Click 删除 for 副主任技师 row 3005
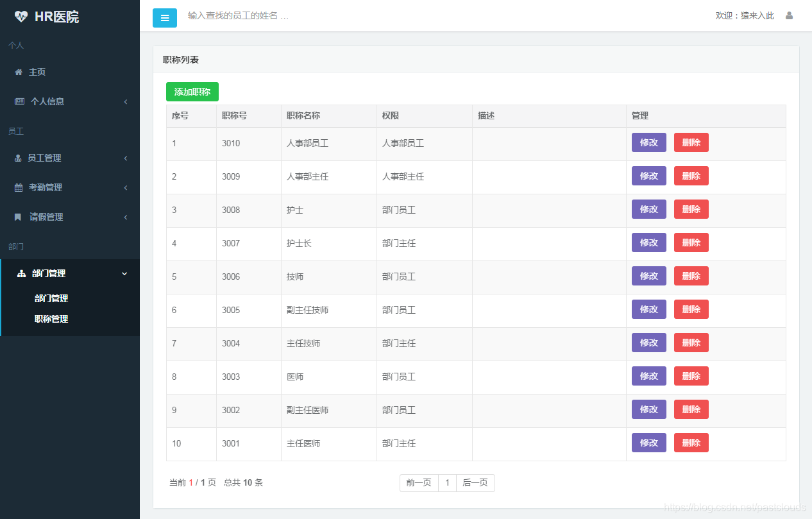 pos(691,309)
